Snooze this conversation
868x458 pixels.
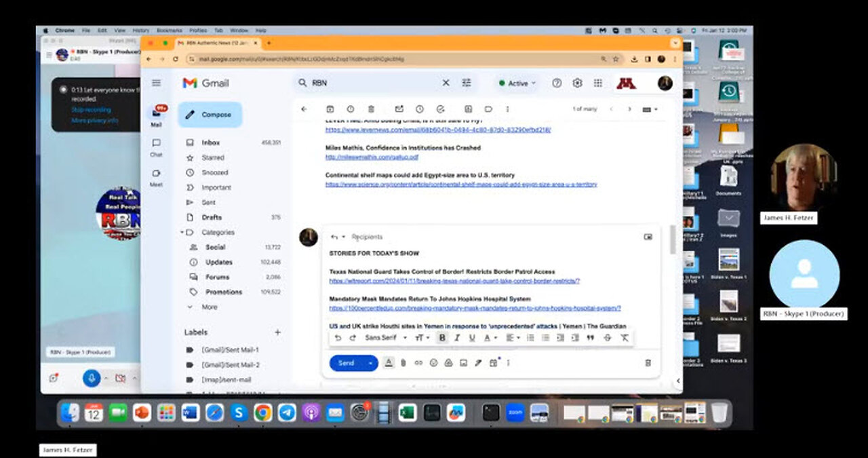point(420,109)
